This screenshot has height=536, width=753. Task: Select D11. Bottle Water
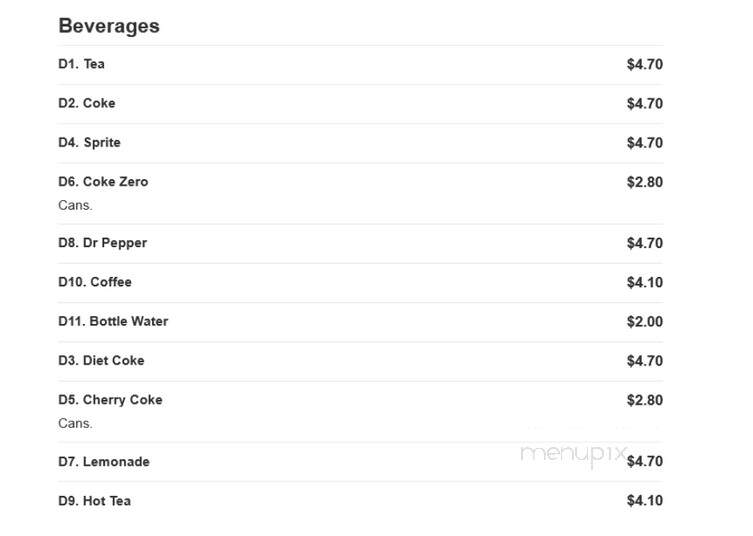(x=361, y=322)
